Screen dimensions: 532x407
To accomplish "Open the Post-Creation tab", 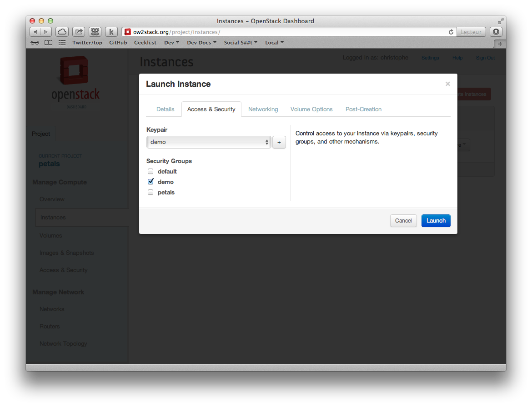I will [x=363, y=109].
